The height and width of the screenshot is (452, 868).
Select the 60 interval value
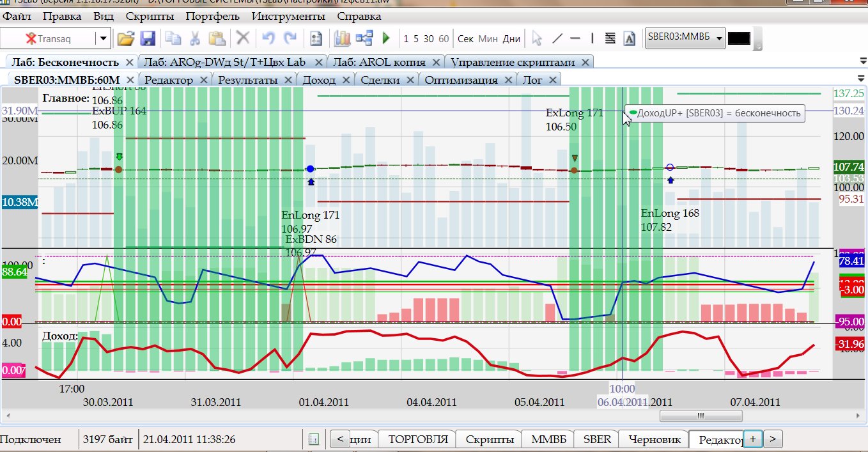(444, 38)
